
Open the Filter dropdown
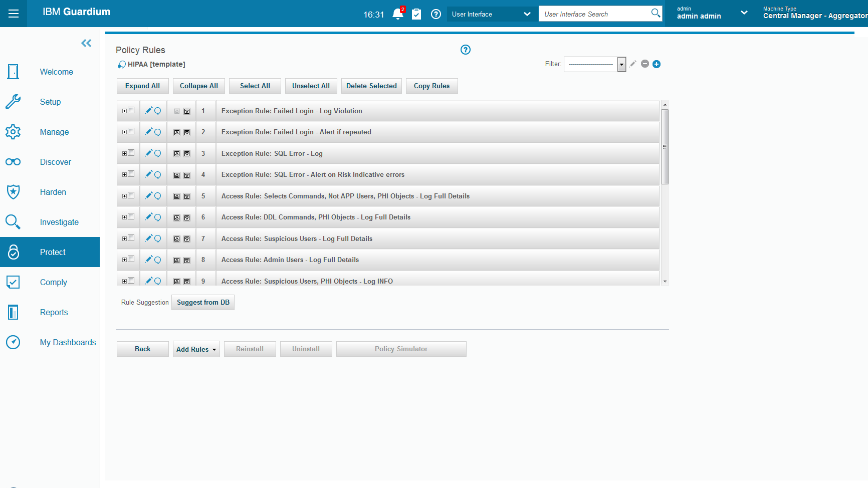click(621, 64)
